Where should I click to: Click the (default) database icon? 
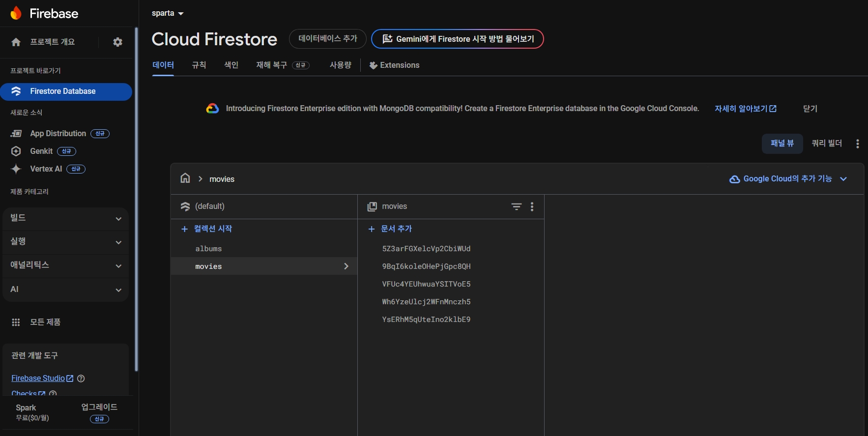pyautogui.click(x=185, y=206)
